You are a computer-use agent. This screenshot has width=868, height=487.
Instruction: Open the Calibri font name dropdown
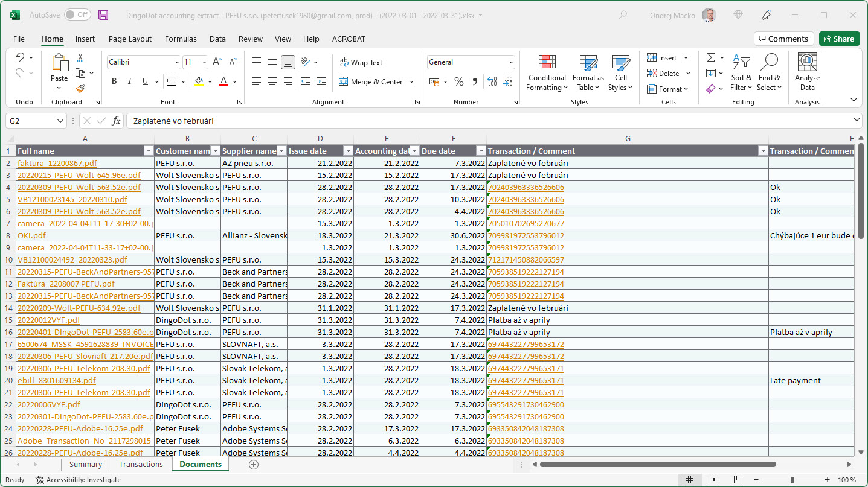pyautogui.click(x=176, y=62)
